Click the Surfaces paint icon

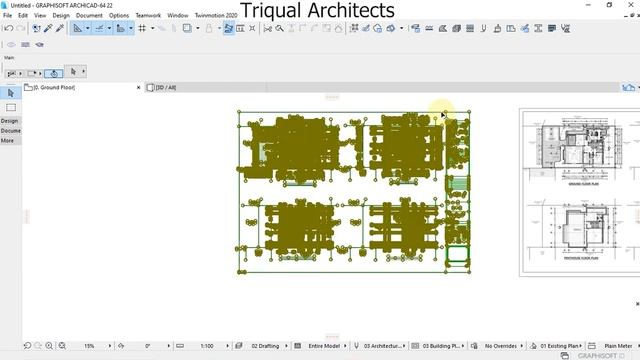point(497,28)
